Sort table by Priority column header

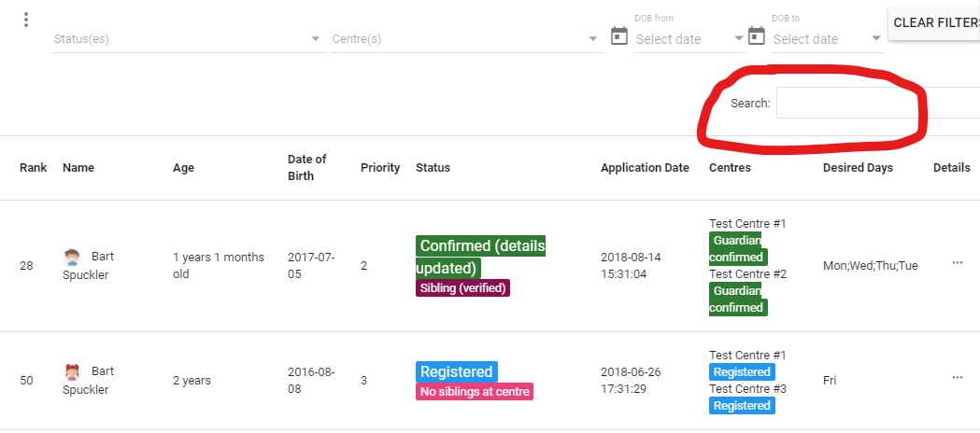tap(380, 167)
